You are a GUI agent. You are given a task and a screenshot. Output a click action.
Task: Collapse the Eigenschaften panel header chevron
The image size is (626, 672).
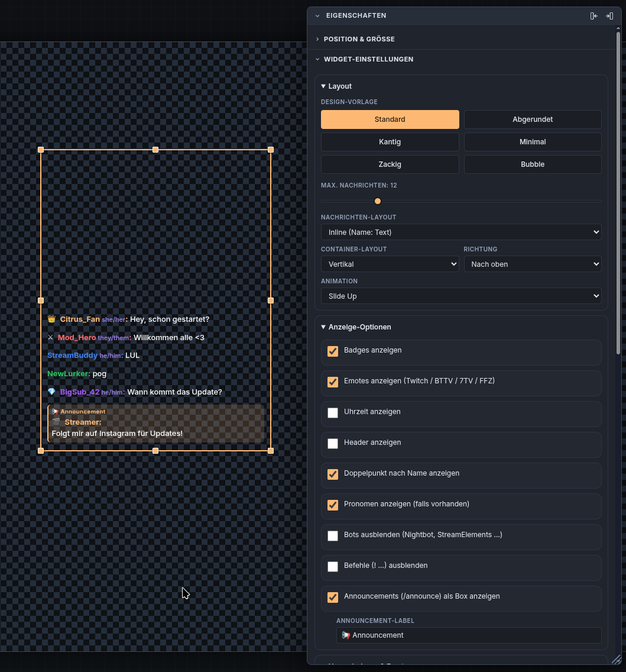pos(317,16)
